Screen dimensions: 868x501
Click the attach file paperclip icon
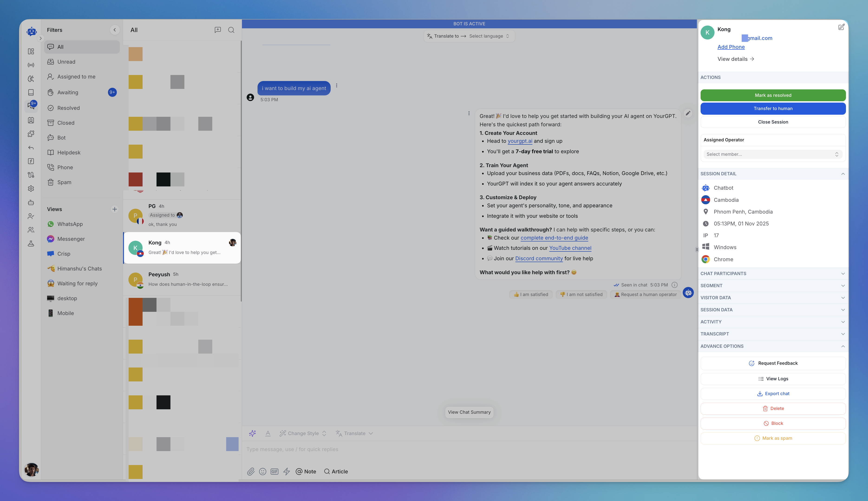point(251,472)
